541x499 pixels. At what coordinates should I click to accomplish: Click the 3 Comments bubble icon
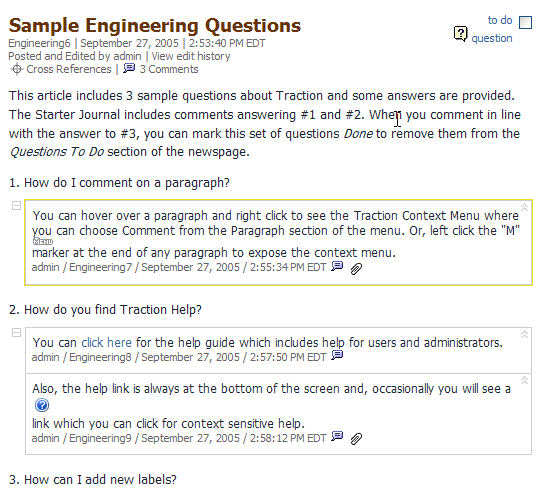pos(129,68)
